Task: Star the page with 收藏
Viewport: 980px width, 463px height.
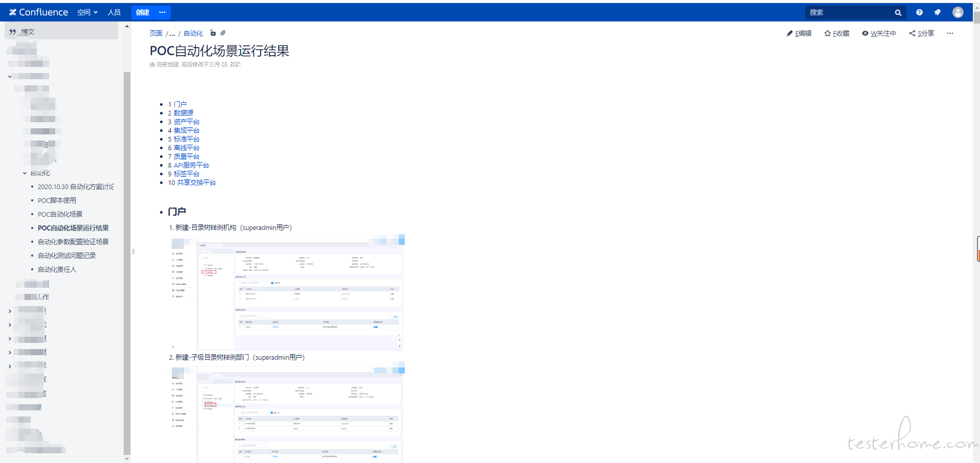Action: 836,33
